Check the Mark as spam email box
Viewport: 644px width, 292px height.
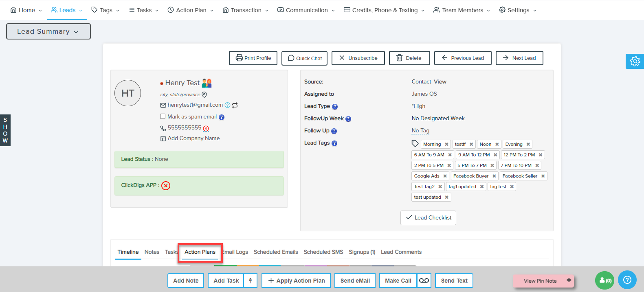(163, 116)
